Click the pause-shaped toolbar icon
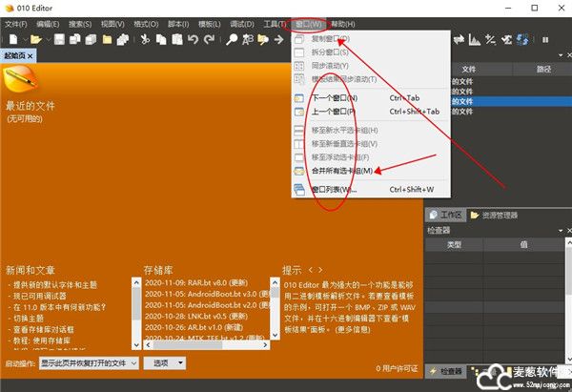The width and height of the screenshot is (572, 392). (x=545, y=39)
